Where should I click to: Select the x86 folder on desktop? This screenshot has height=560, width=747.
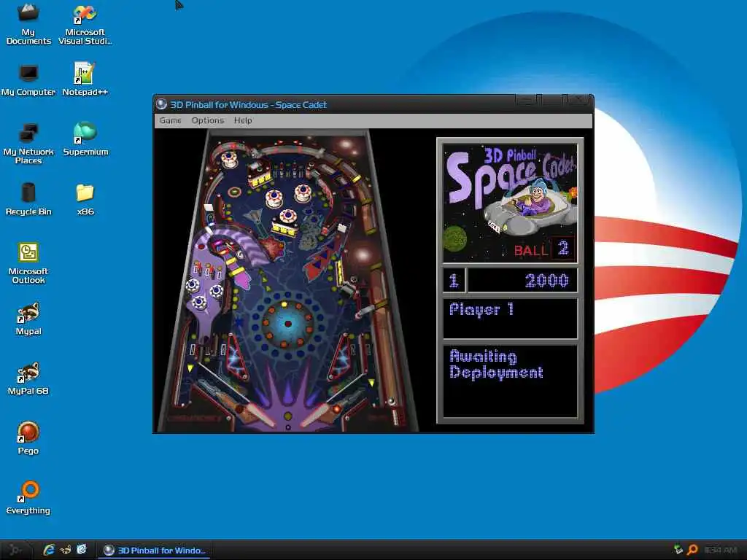(x=85, y=200)
